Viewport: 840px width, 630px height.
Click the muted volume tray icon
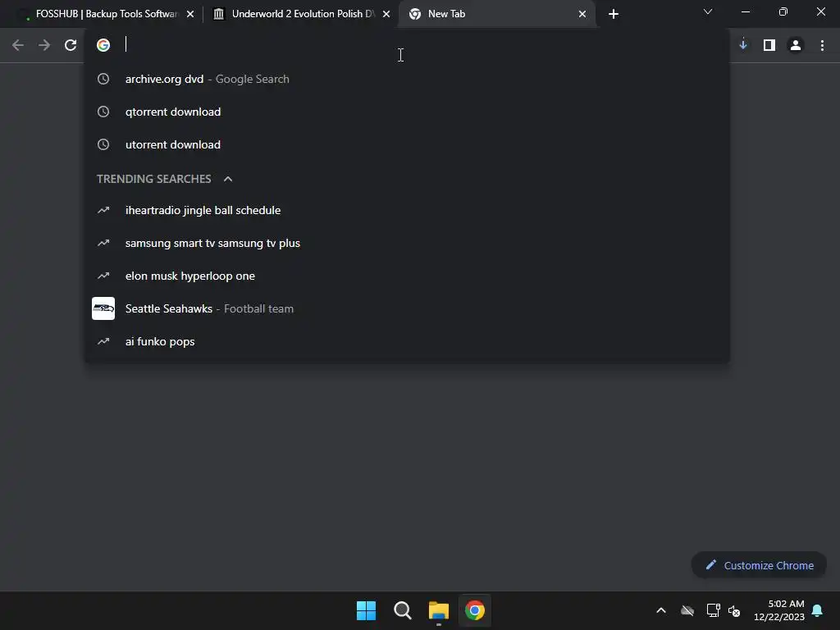point(734,610)
